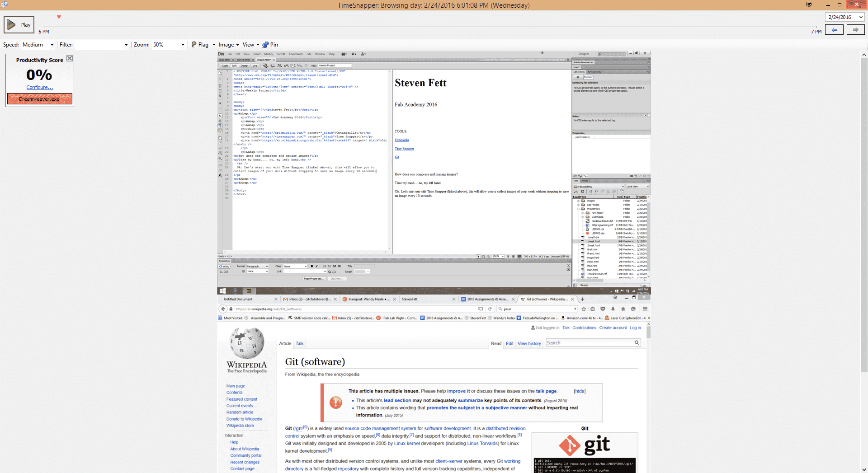Go to next day with right arrow
This screenshot has width=868, height=473.
[855, 30]
